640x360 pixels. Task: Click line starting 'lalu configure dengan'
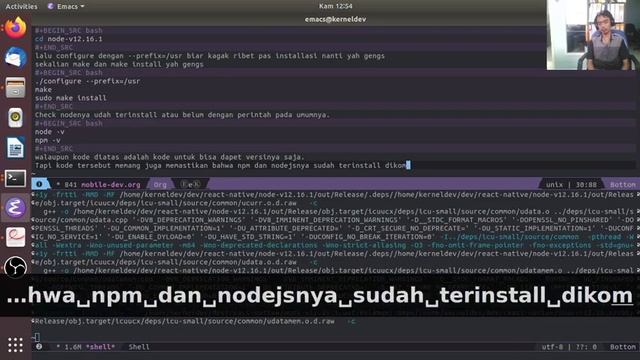pyautogui.click(x=209, y=56)
